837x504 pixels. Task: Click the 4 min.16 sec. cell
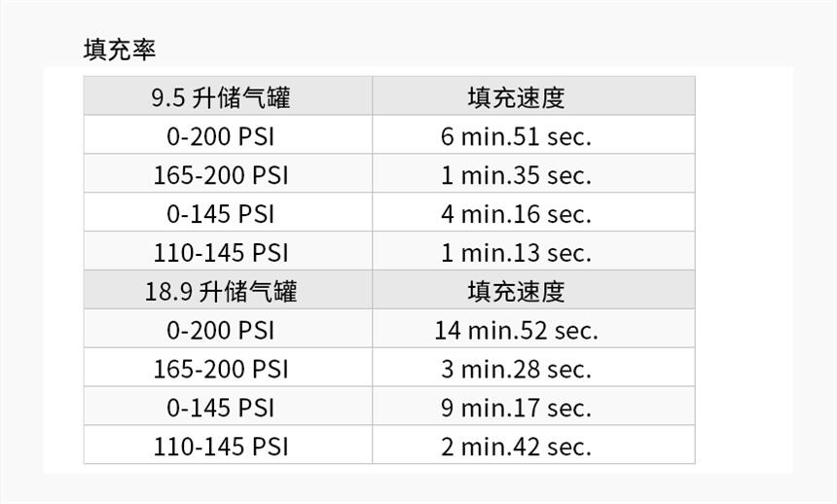pos(516,214)
